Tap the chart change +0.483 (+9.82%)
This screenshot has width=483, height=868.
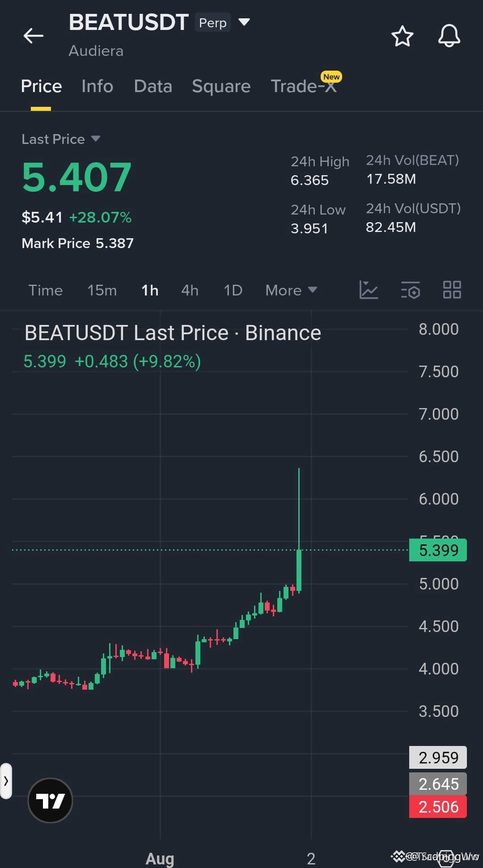(138, 361)
